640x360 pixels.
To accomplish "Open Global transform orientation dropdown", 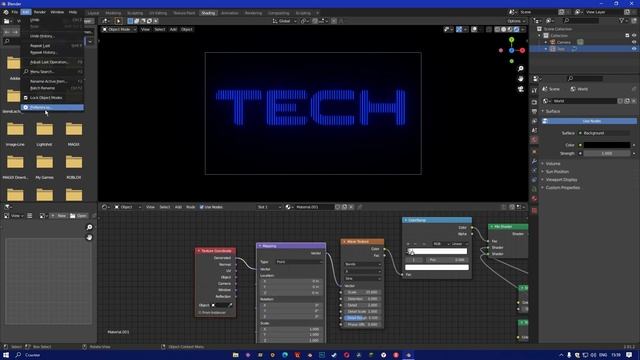I will coord(284,21).
